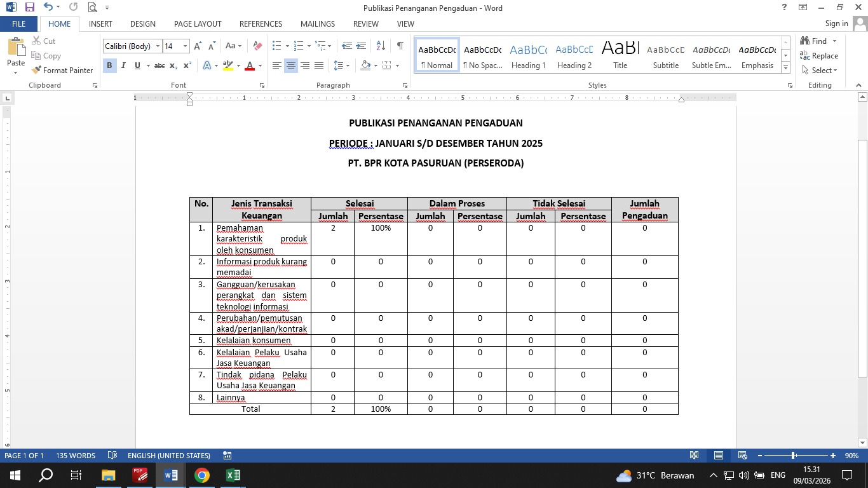The image size is (868, 488).
Task: Align text to the left
Action: [277, 65]
